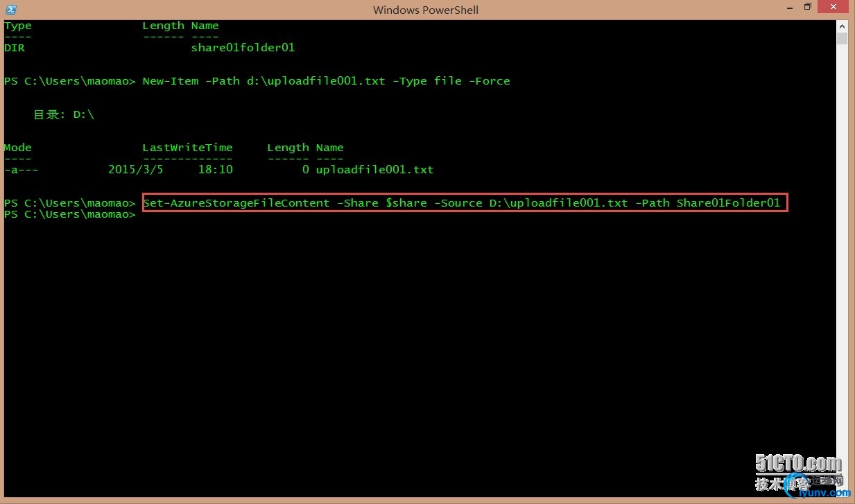The image size is (855, 504).
Task: Click the 目录: D:\ directory line
Action: click(64, 114)
